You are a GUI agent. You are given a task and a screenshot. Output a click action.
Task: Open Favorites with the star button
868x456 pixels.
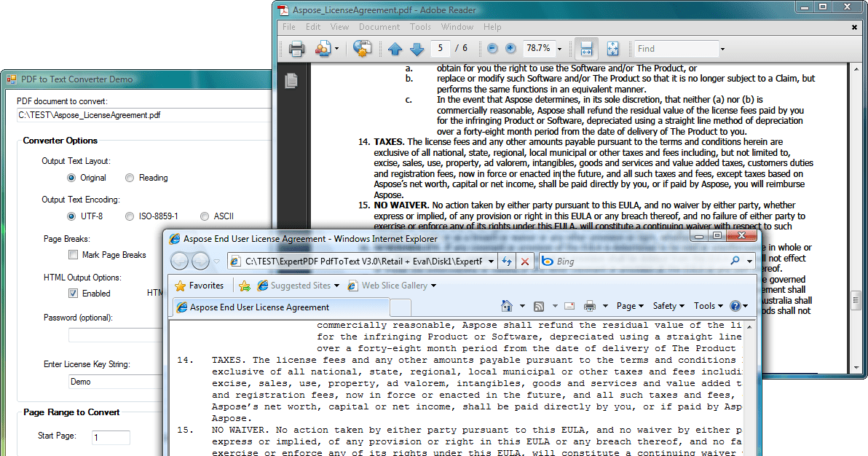(200, 286)
